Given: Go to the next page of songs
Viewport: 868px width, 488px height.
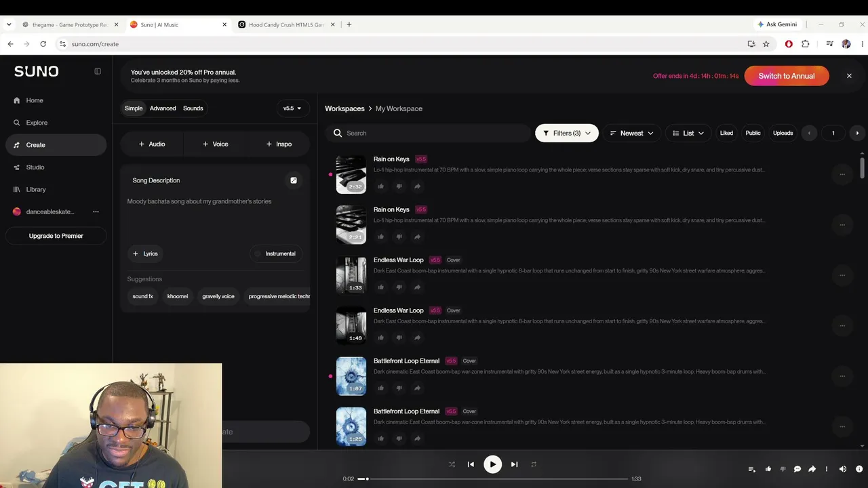Looking at the screenshot, I should (857, 133).
